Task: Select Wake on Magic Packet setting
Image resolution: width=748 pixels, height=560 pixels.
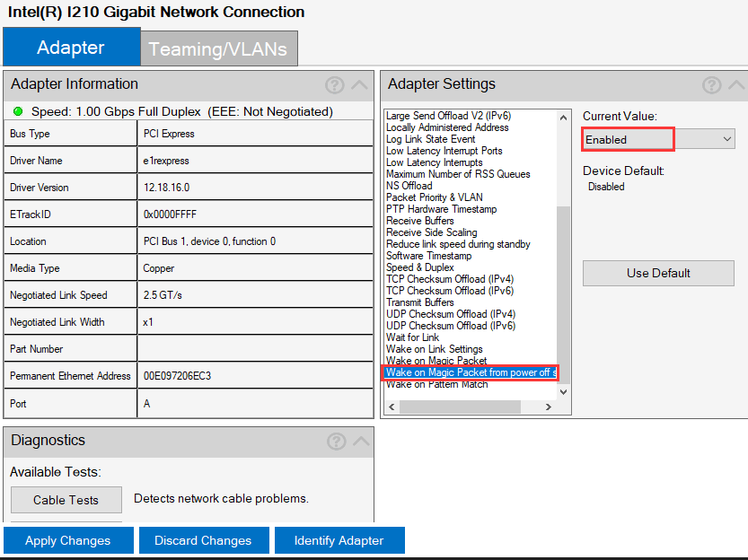Action: point(436,361)
